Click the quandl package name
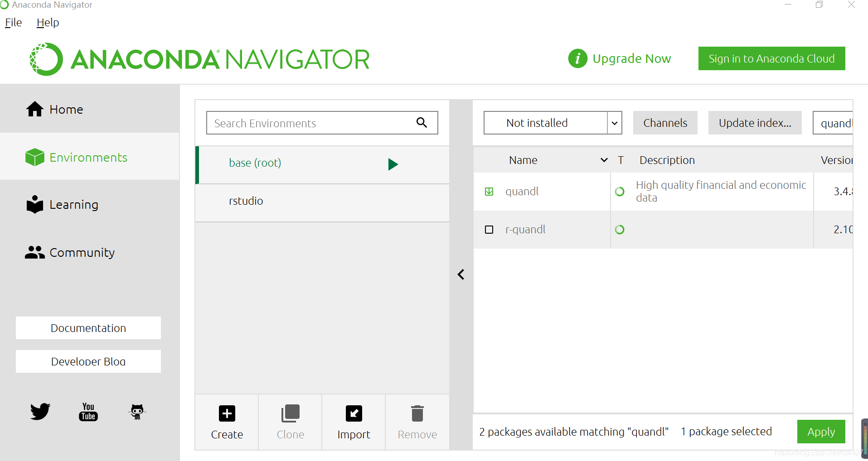Screen dimensions: 868x461 (522, 191)
